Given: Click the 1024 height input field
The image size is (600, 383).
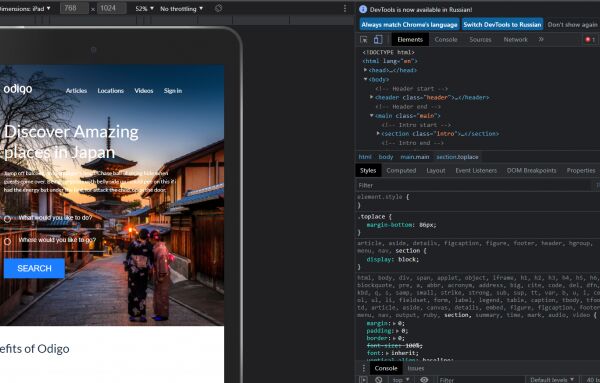Looking at the screenshot, I should (111, 8).
